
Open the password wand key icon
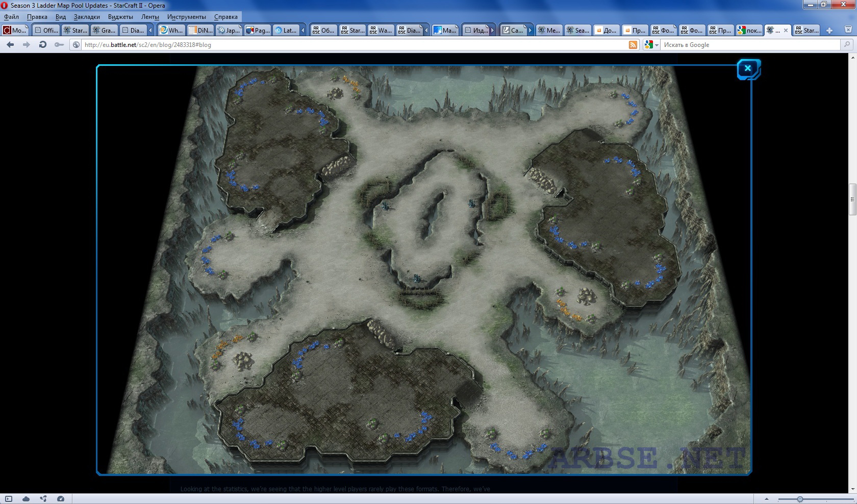(x=59, y=44)
